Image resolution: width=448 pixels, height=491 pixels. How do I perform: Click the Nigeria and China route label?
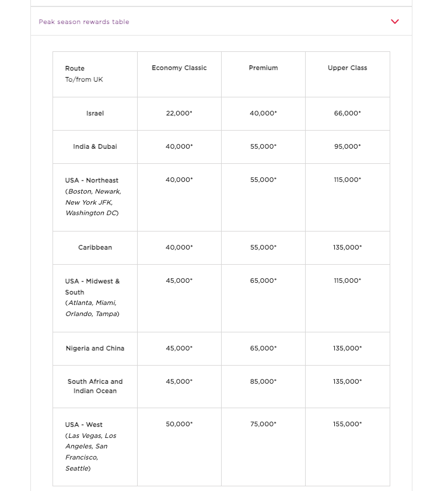pyautogui.click(x=95, y=348)
